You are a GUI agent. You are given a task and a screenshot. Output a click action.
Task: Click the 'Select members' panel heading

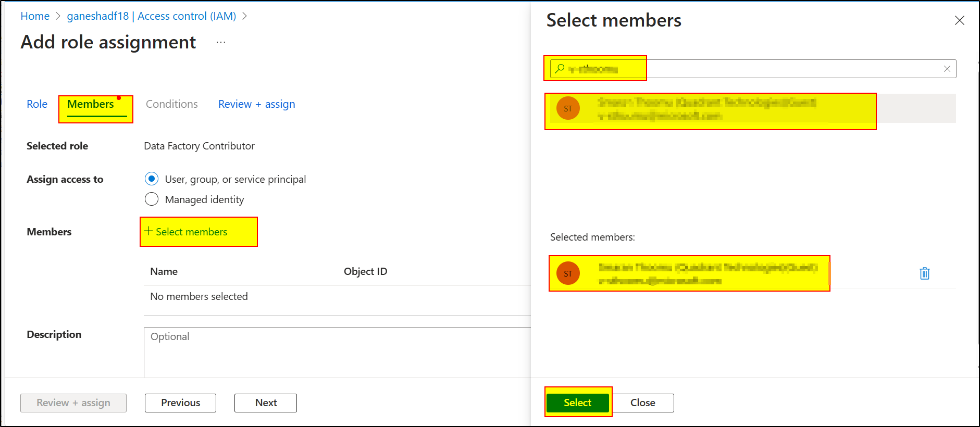614,20
